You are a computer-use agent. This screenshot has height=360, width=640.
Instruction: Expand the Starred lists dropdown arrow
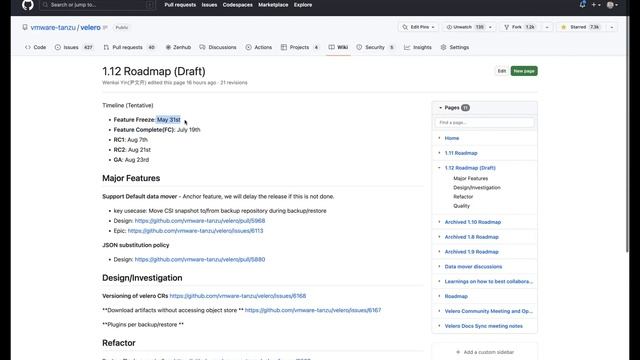click(x=611, y=27)
